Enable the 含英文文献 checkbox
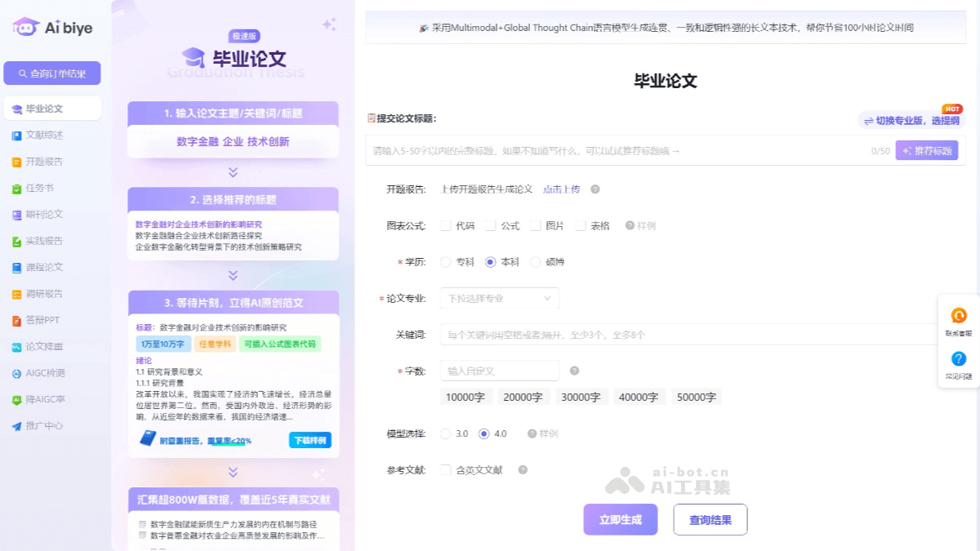Viewport: 980px width, 551px height. (x=445, y=470)
